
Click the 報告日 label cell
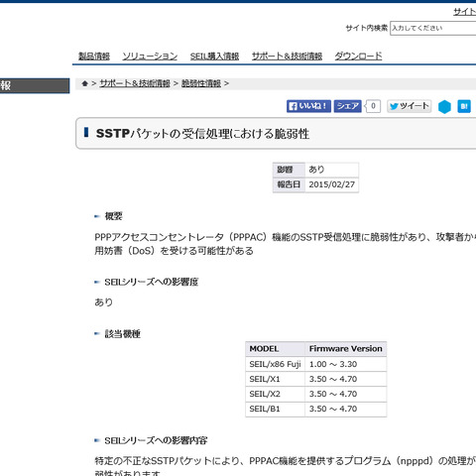tap(289, 184)
